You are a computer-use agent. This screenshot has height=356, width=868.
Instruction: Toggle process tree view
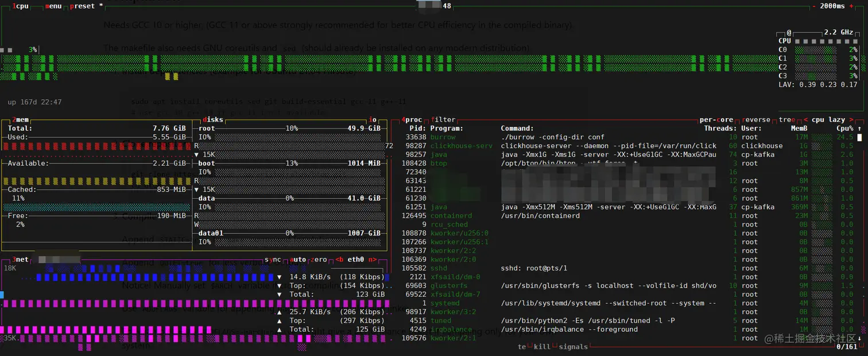click(x=786, y=120)
